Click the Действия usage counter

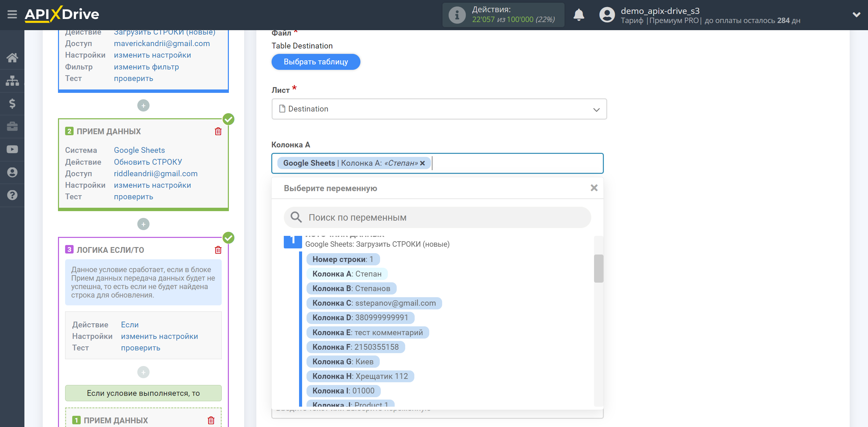click(503, 15)
